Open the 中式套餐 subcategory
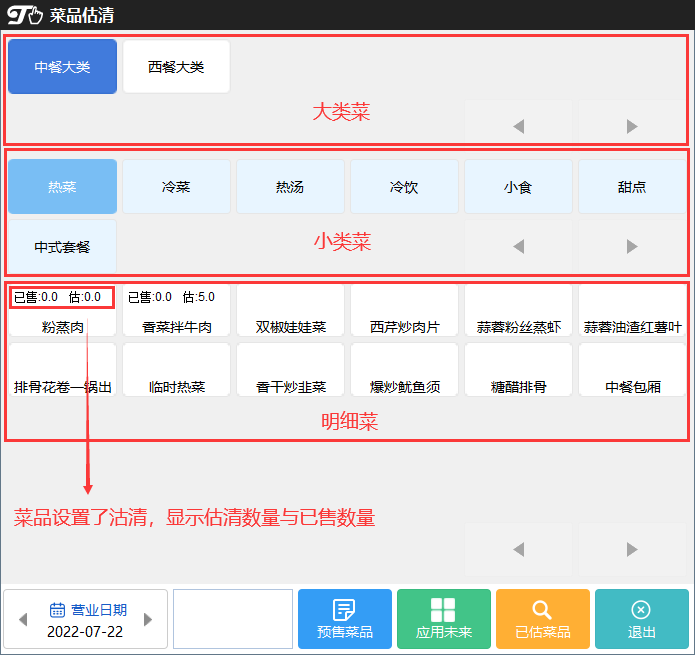The image size is (695, 655). (62, 246)
